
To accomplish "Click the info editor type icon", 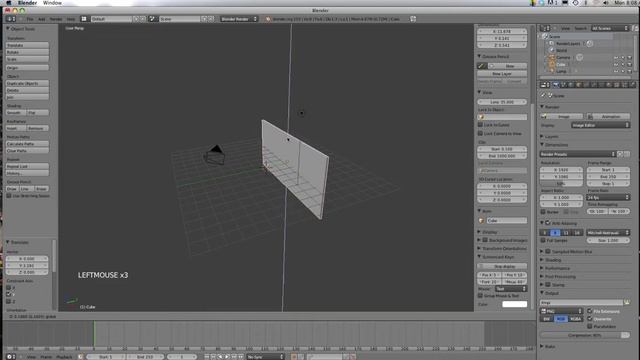I will point(11,19).
